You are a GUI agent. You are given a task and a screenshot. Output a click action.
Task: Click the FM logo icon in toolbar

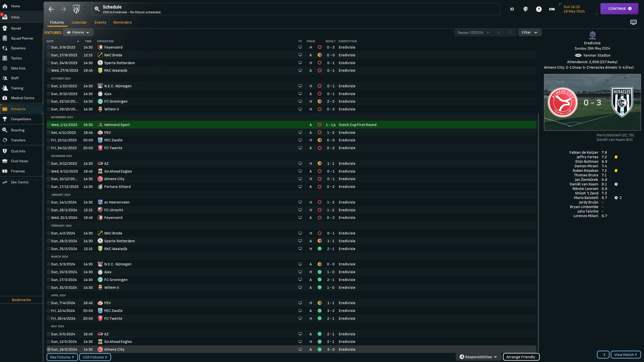tap(552, 9)
